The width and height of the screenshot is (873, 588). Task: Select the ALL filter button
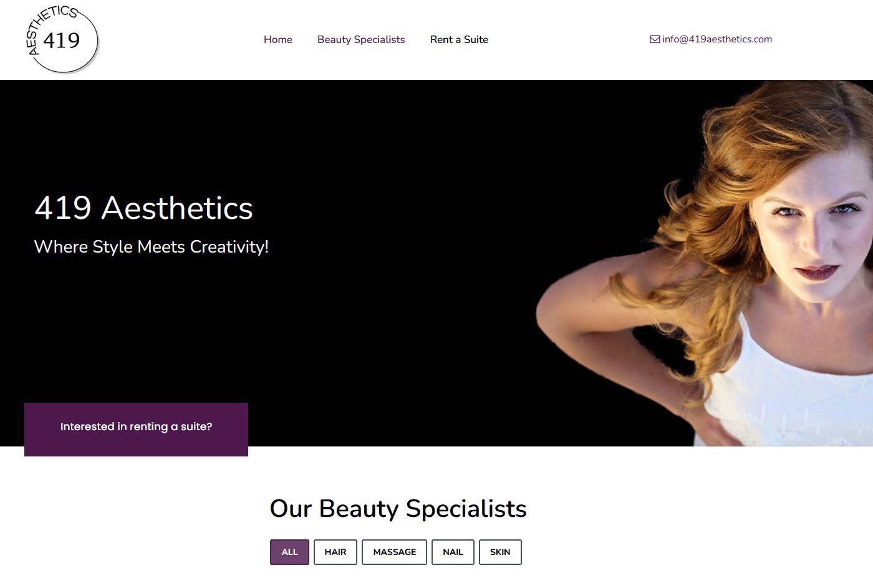pos(289,552)
